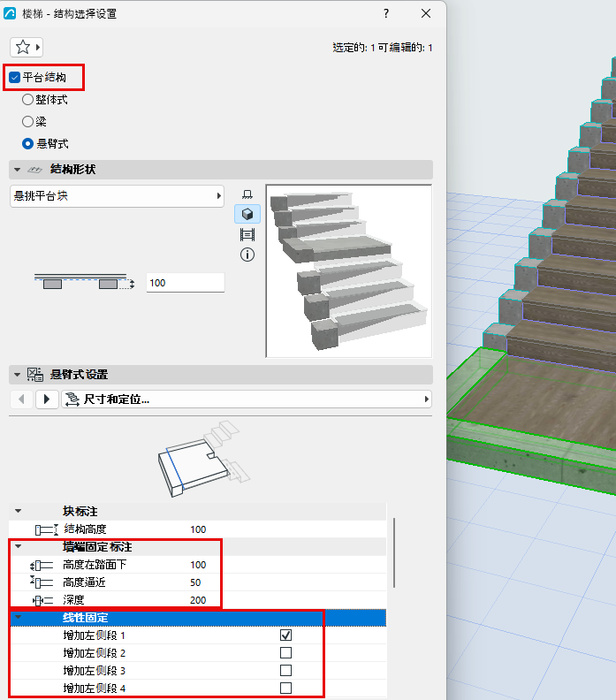616x700 pixels.
Task: Click 深度 dimension icon
Action: (x=42, y=600)
